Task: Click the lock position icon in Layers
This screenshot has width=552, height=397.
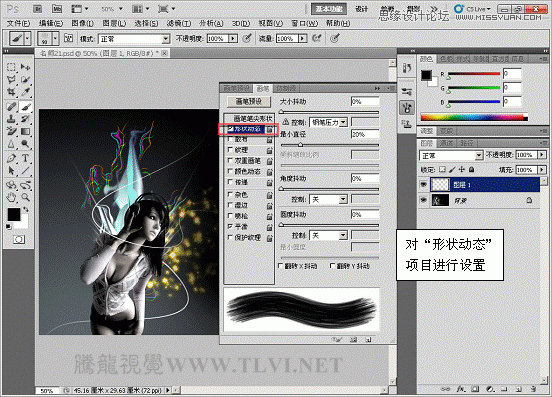Action: point(462,170)
